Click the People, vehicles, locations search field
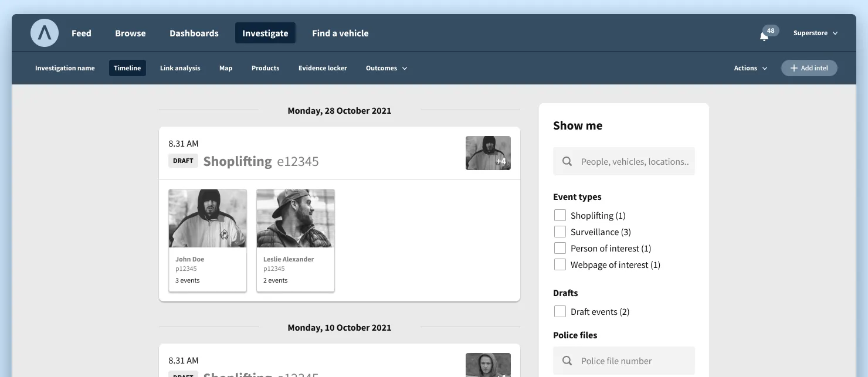The width and height of the screenshot is (868, 377). (x=624, y=161)
